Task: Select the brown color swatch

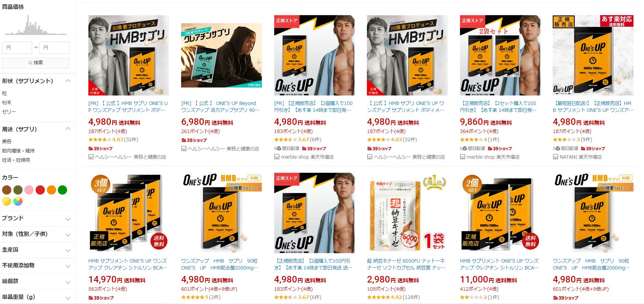Action: click(7, 190)
